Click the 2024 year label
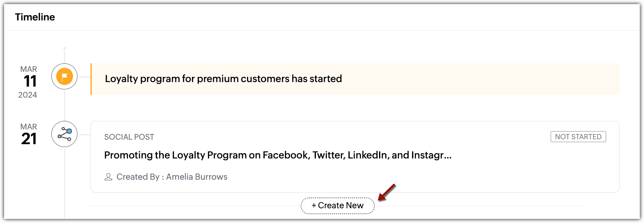644x223 pixels. click(x=28, y=95)
